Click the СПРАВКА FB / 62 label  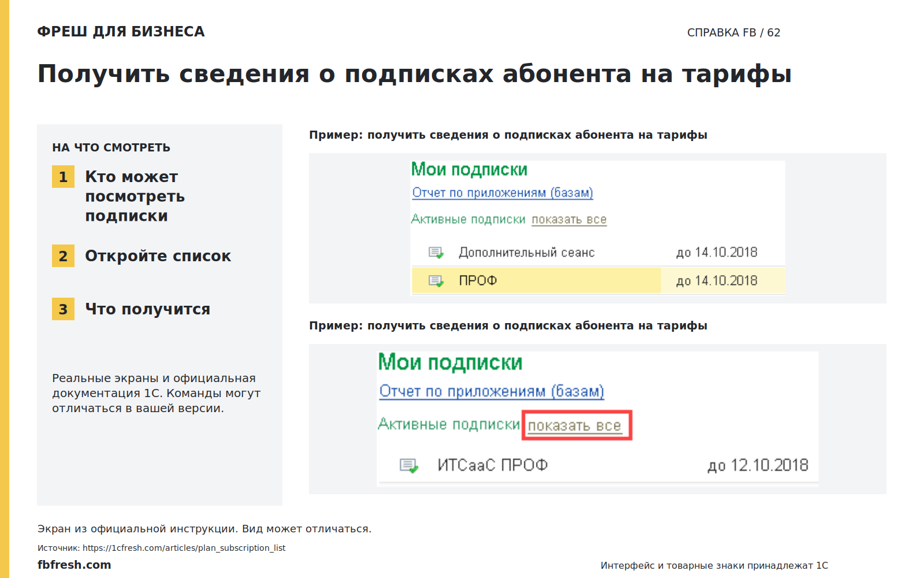tap(733, 32)
